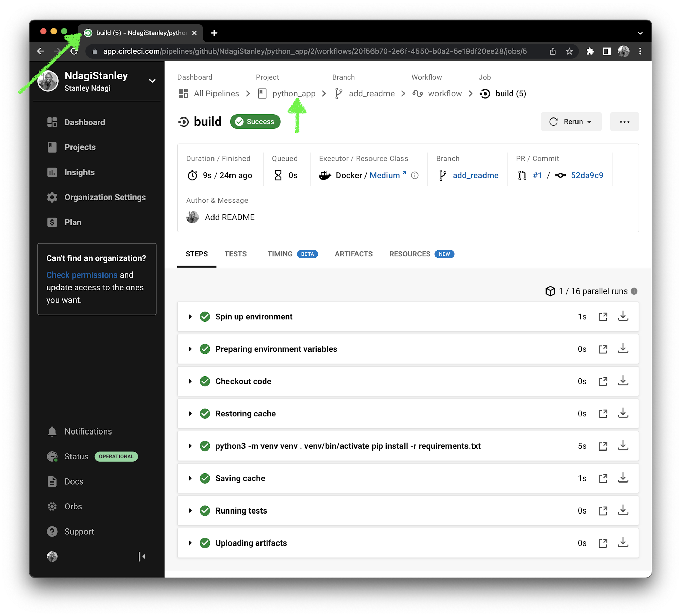Screen dimensions: 681x616
Task: Open Docs in the sidebar
Action: click(x=65, y=481)
